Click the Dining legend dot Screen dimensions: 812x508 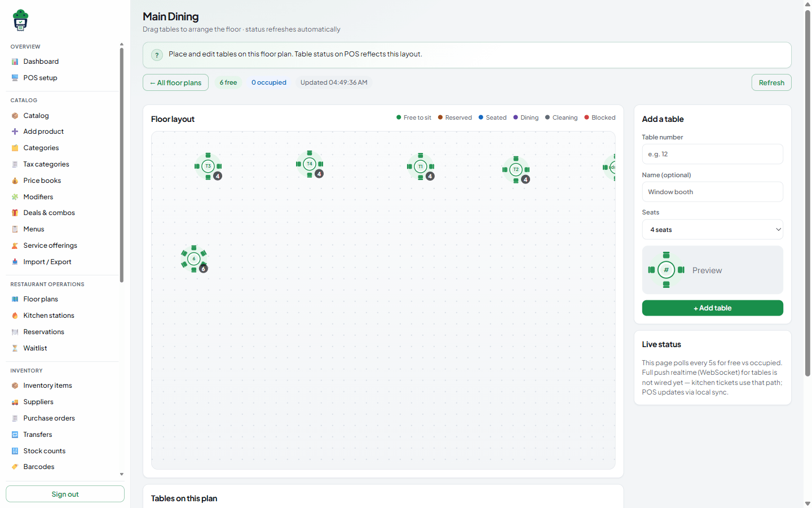click(515, 117)
